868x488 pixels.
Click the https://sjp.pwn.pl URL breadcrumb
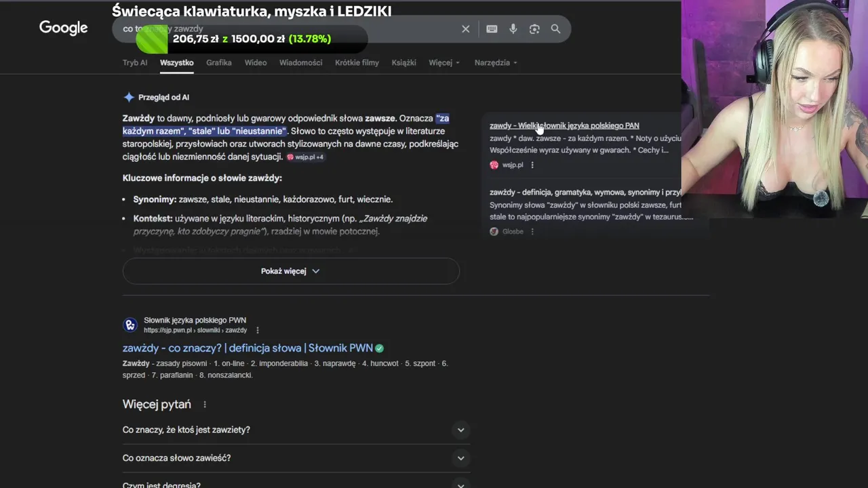coord(195,330)
